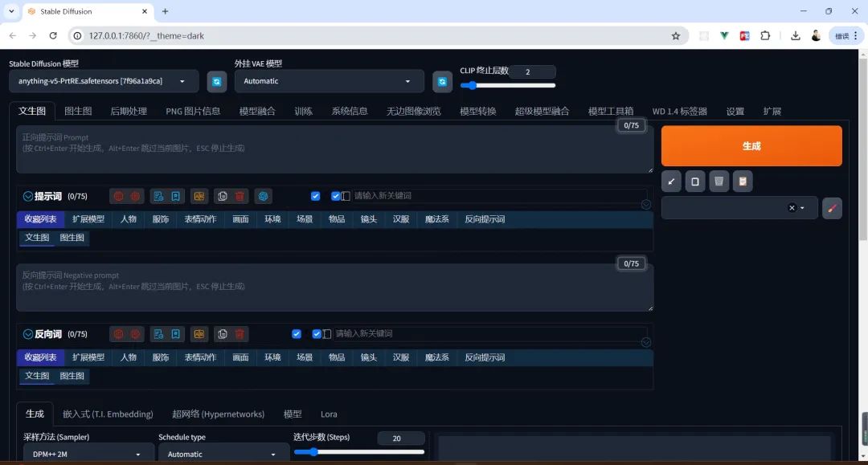Click the orange icon in the 提示词 toolbar
The width and height of the screenshot is (868, 465).
pyautogui.click(x=199, y=196)
